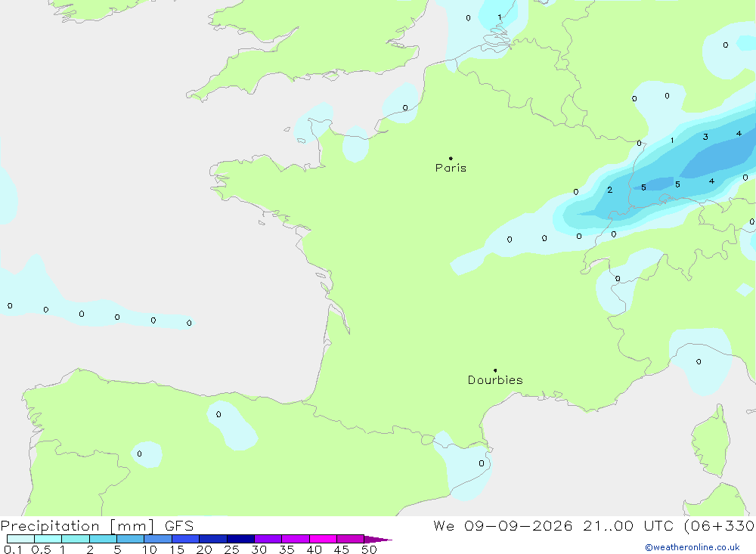Screen dimensions: 756x554
Task: Click the GFS model name label
Action: tap(179, 526)
